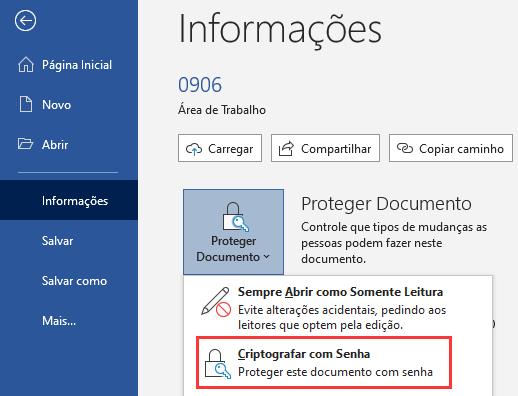Click the Copiar caminho button
The image size is (518, 396).
coord(451,148)
